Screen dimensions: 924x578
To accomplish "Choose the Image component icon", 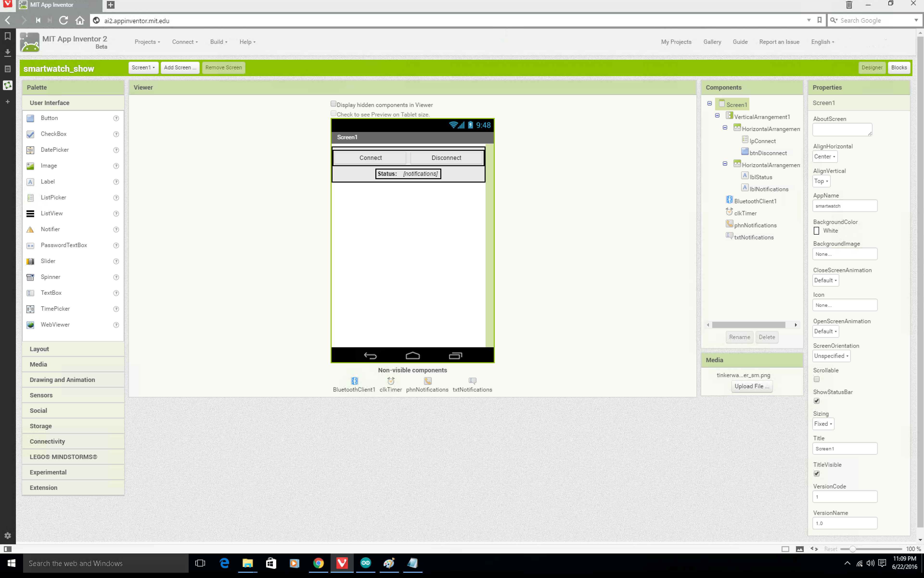I will (x=31, y=166).
